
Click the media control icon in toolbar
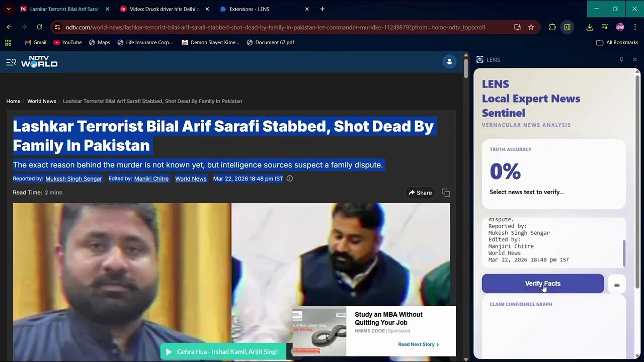tap(605, 27)
